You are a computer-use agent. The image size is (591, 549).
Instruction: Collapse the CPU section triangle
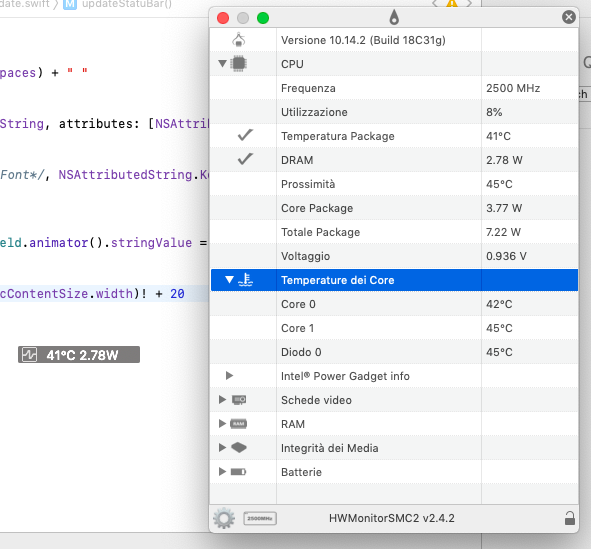222,63
